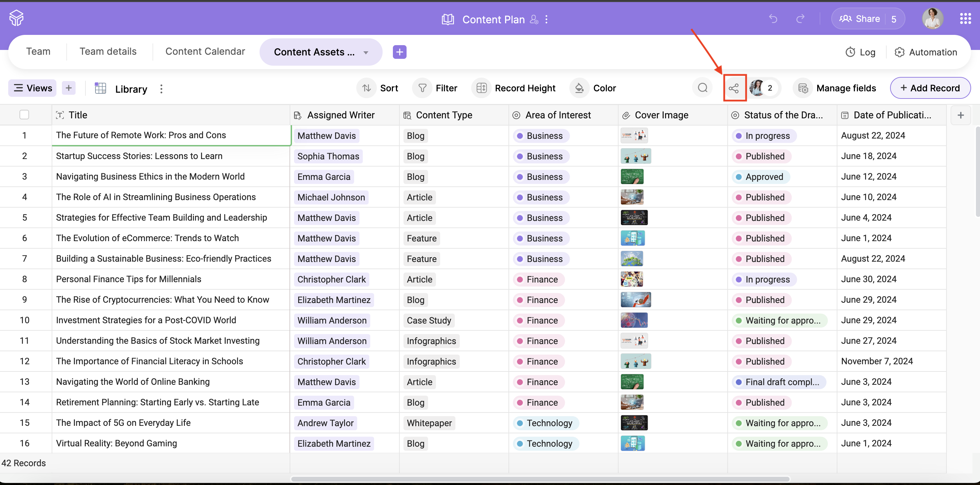
Task: Open the apps grid icon
Action: [965, 18]
